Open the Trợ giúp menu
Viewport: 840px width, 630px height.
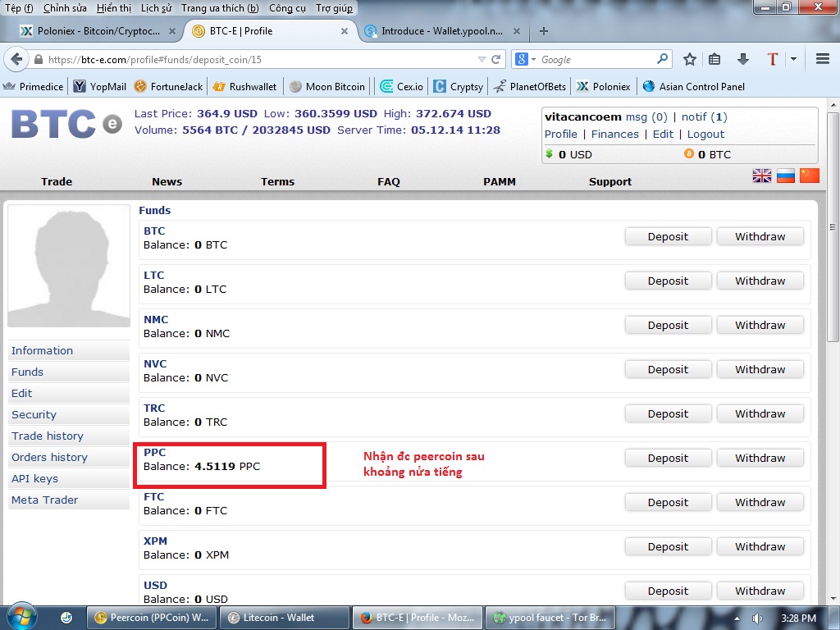pos(335,8)
